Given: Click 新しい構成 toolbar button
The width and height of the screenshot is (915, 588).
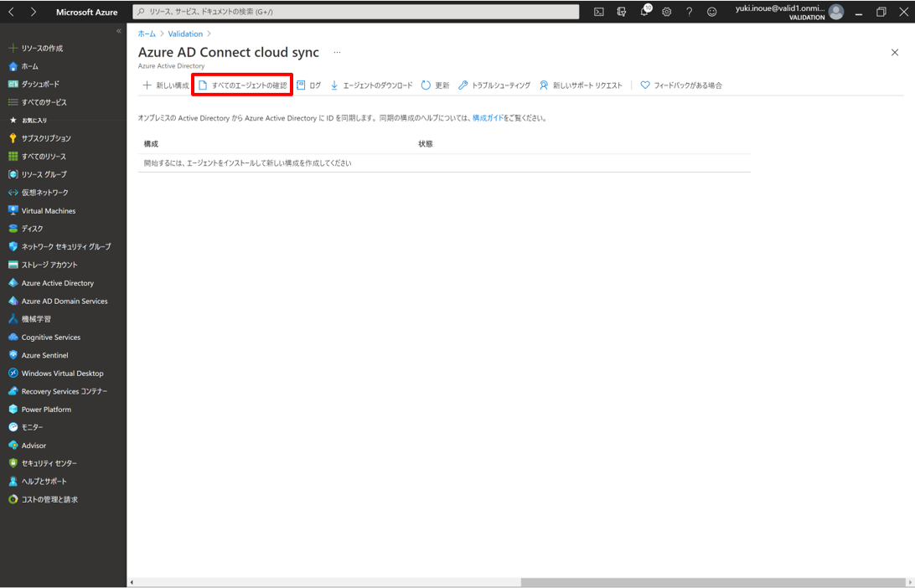Looking at the screenshot, I should tap(166, 85).
